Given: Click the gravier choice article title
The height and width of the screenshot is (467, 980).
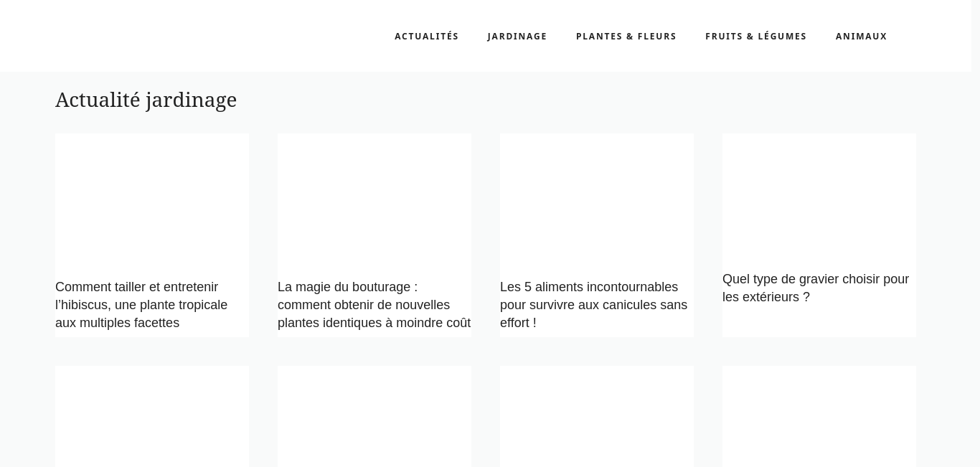Looking at the screenshot, I should pos(815,288).
